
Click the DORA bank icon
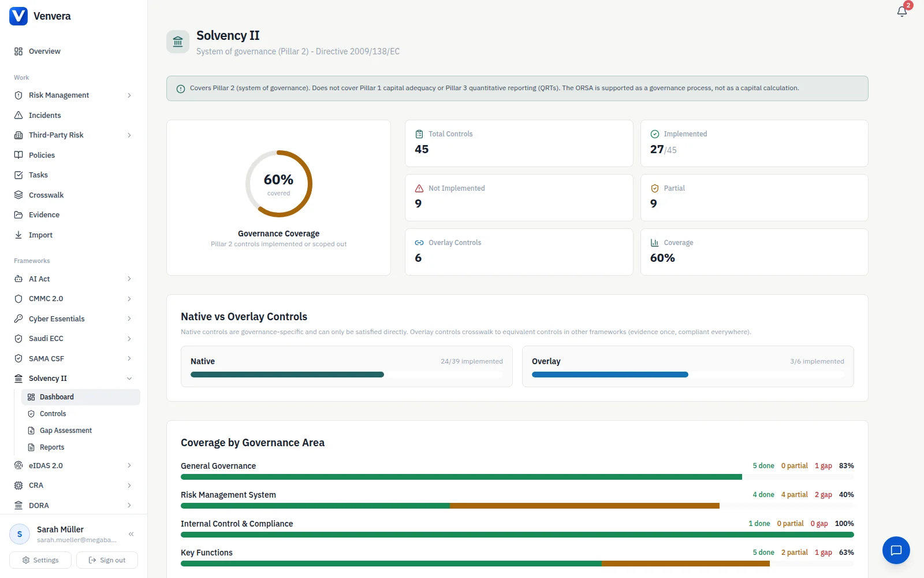[x=18, y=505]
